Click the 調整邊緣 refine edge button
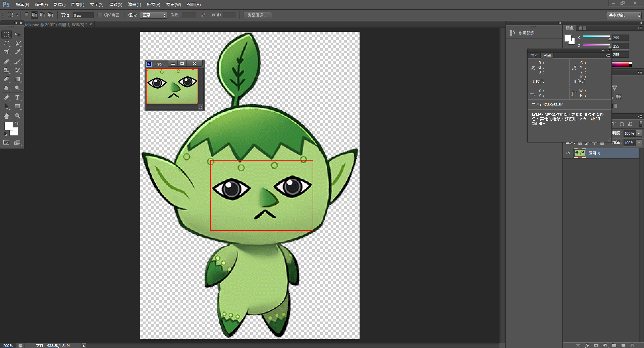The height and width of the screenshot is (348, 644). tap(257, 15)
